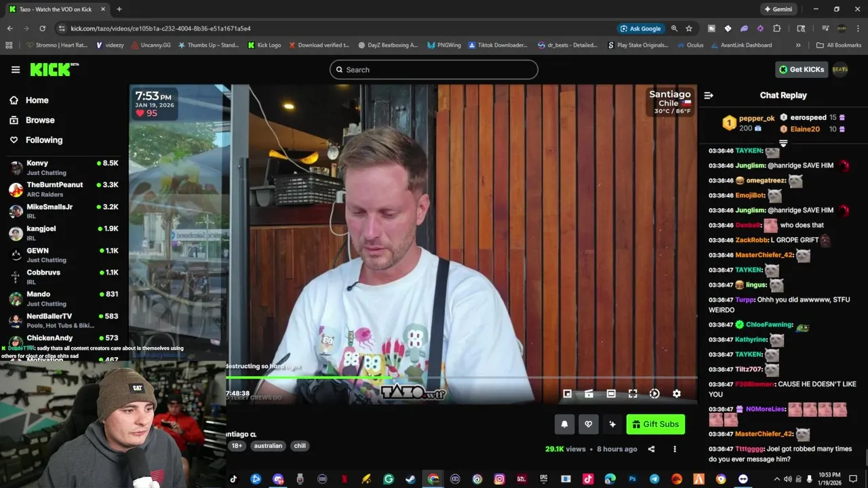Open Mando channel in sidebar
Screen dimensions: 868x488
tap(64, 298)
